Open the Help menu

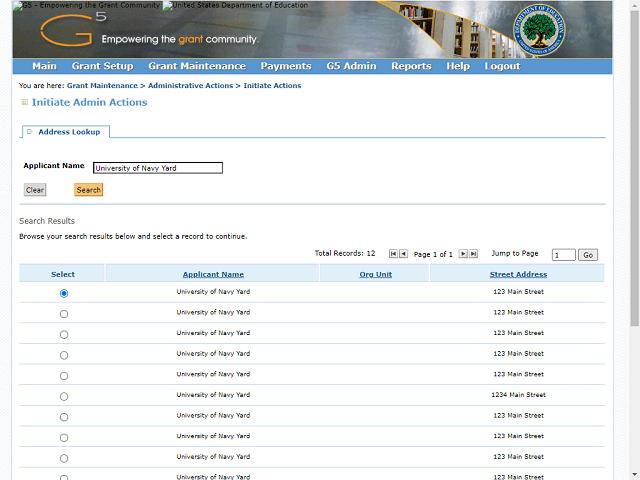[458, 66]
